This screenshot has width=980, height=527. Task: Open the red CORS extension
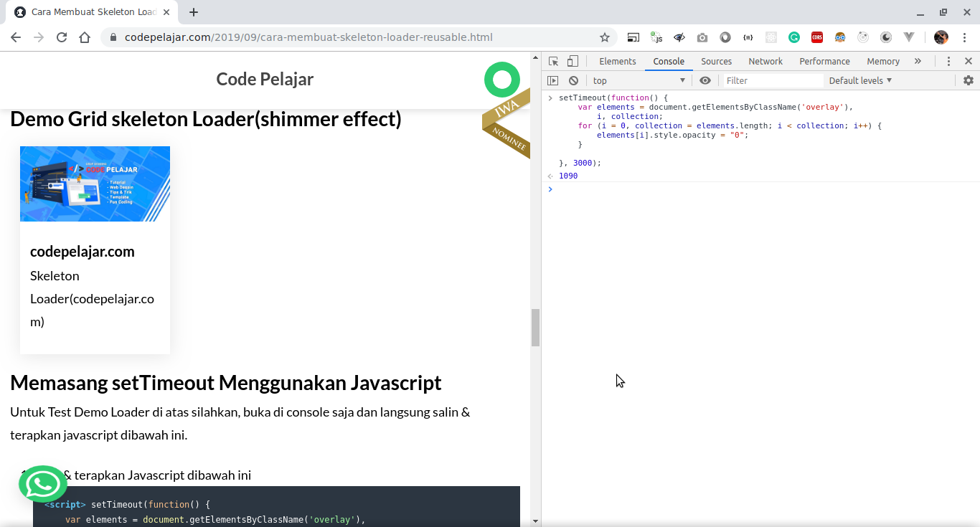click(x=817, y=37)
